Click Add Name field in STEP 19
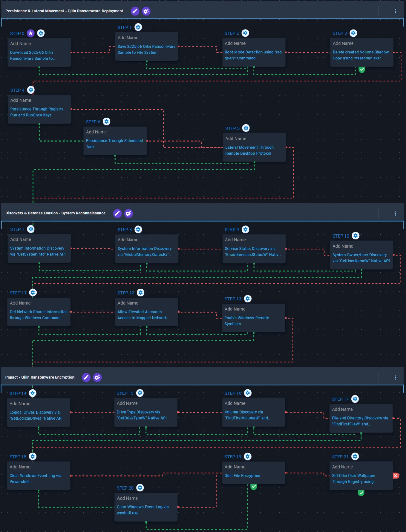 click(x=235, y=467)
